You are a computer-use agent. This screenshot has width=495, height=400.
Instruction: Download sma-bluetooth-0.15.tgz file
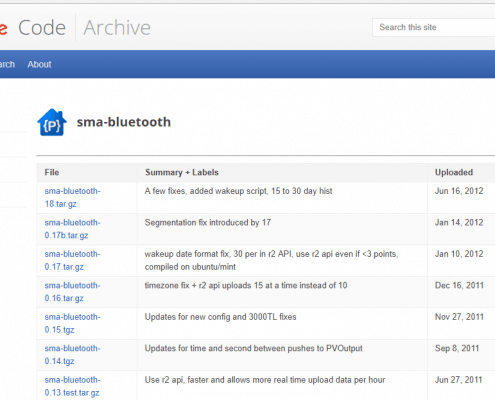pyautogui.click(x=72, y=323)
